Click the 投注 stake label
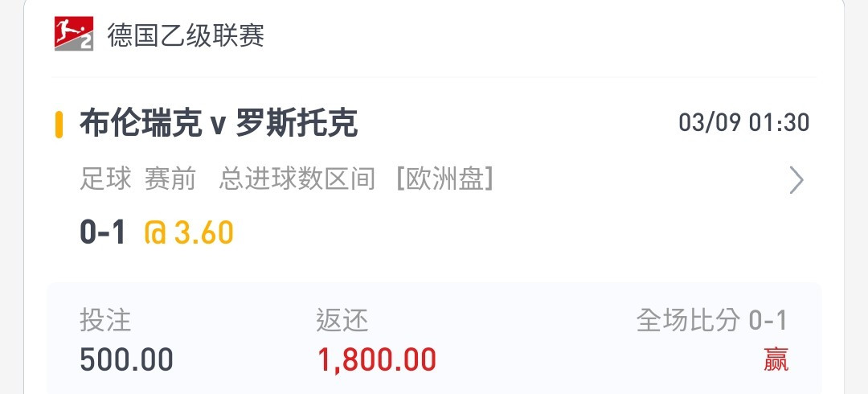This screenshot has width=868, height=394. click(x=105, y=320)
